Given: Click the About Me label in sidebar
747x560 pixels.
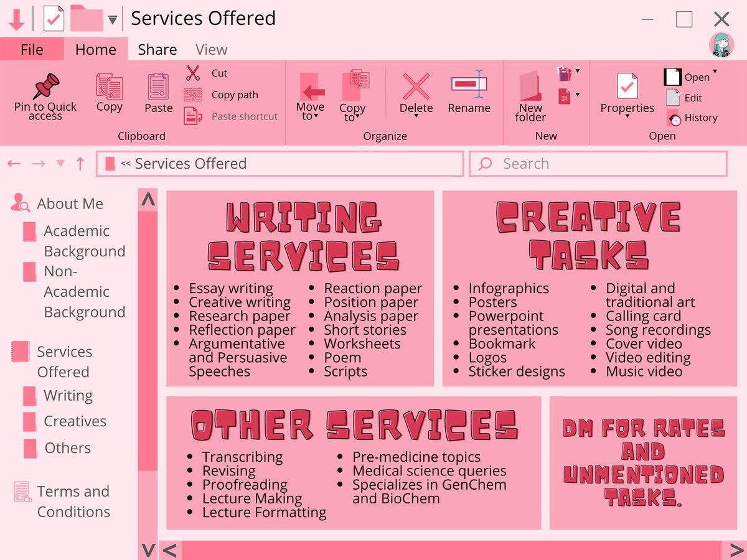Looking at the screenshot, I should click(70, 203).
